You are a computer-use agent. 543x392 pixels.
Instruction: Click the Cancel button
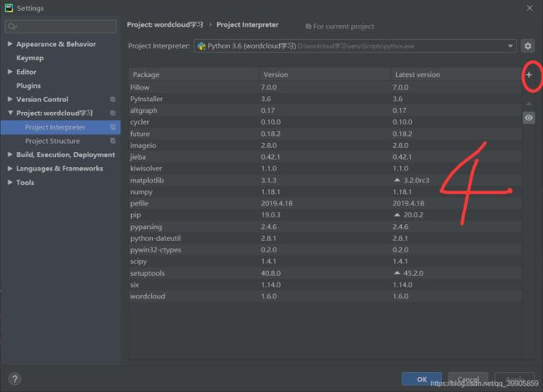click(x=468, y=379)
